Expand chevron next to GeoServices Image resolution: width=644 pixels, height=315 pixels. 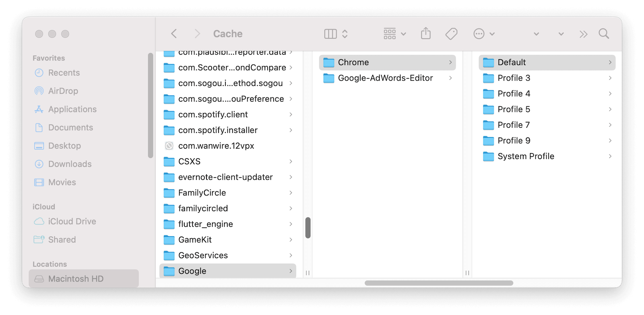pos(291,255)
